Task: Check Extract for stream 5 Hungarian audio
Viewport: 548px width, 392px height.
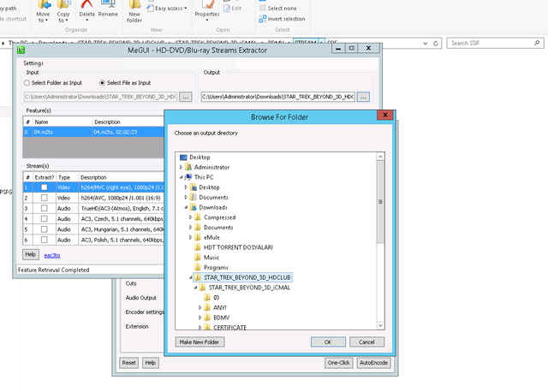Action: 44,229
